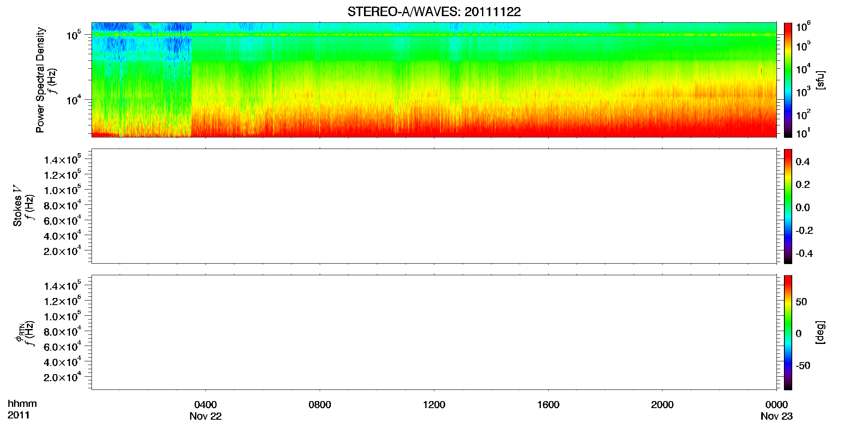Click the Nov 22 date label
Screen dimensions: 868x447
point(205,416)
